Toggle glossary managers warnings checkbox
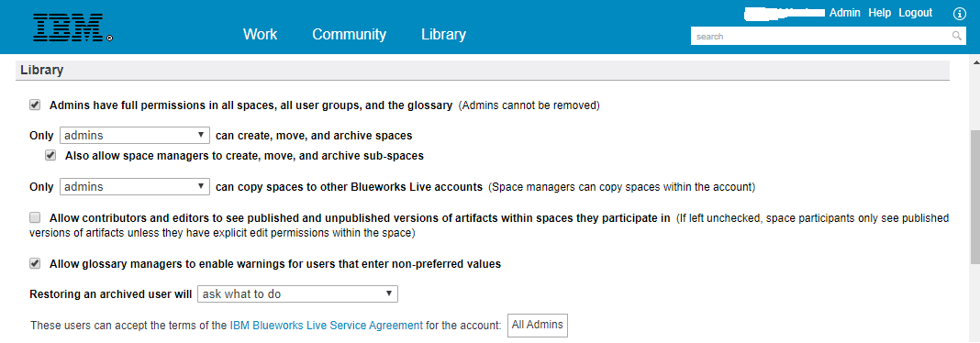The width and height of the screenshot is (980, 343). [35, 263]
